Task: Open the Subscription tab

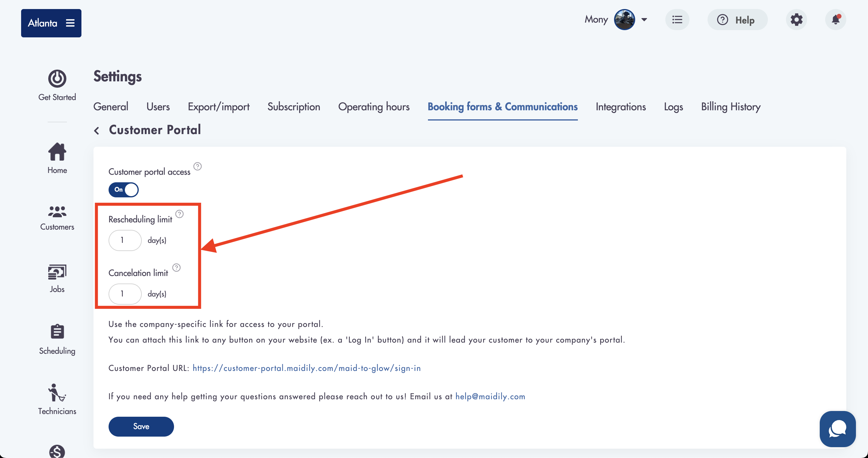Action: [x=293, y=107]
